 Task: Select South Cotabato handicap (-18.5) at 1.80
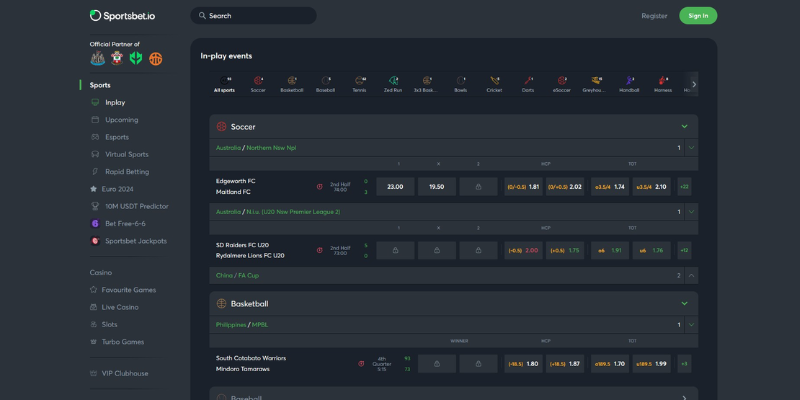(x=523, y=364)
